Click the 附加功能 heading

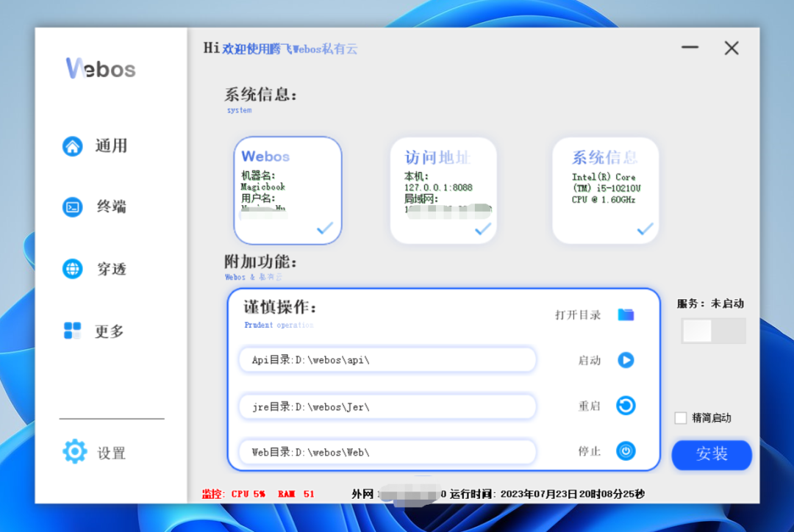click(260, 262)
